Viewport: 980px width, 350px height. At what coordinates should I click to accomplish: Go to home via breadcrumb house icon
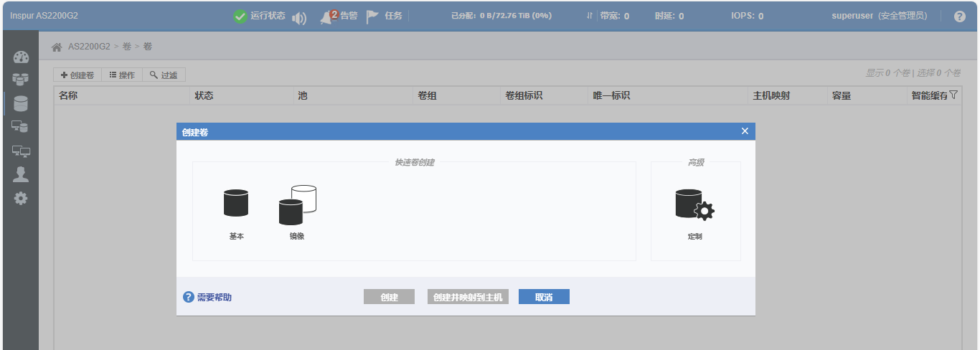click(x=57, y=47)
